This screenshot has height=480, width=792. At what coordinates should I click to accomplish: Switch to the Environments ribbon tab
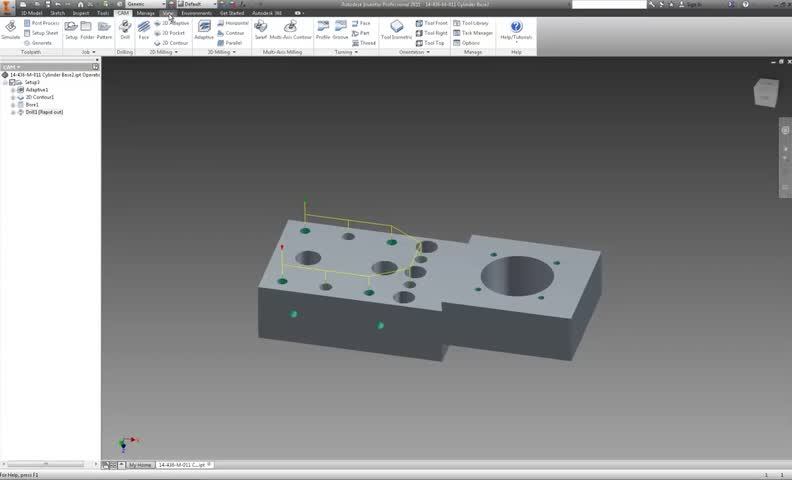tap(196, 13)
